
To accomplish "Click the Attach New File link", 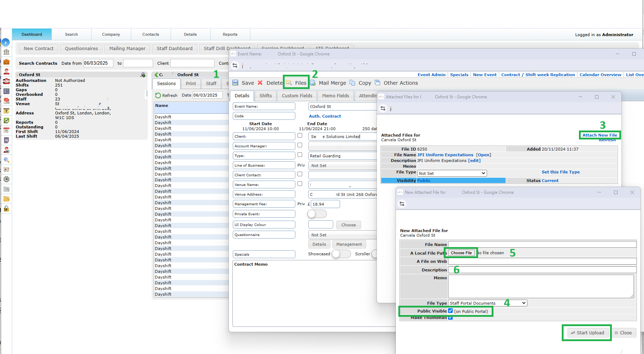I will click(600, 135).
